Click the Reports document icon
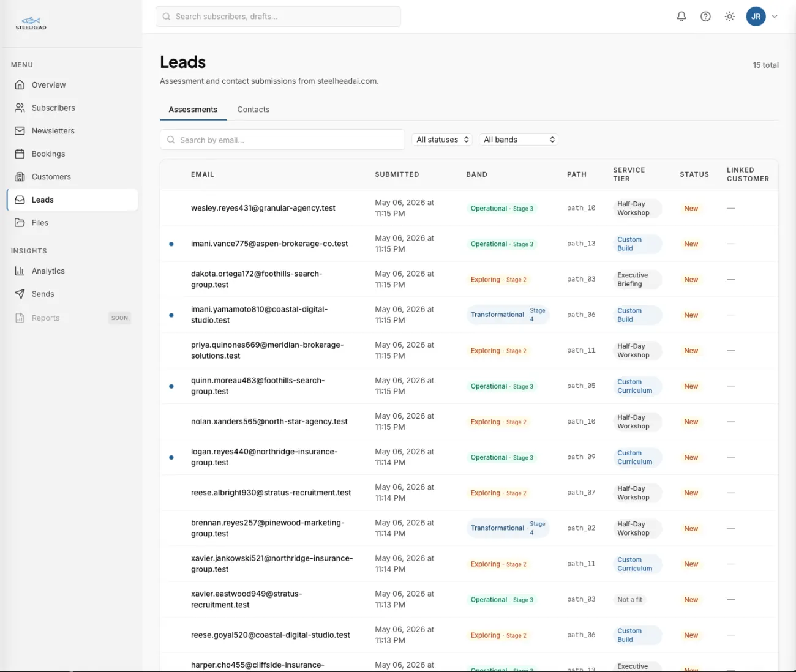This screenshot has height=672, width=796. (20, 318)
